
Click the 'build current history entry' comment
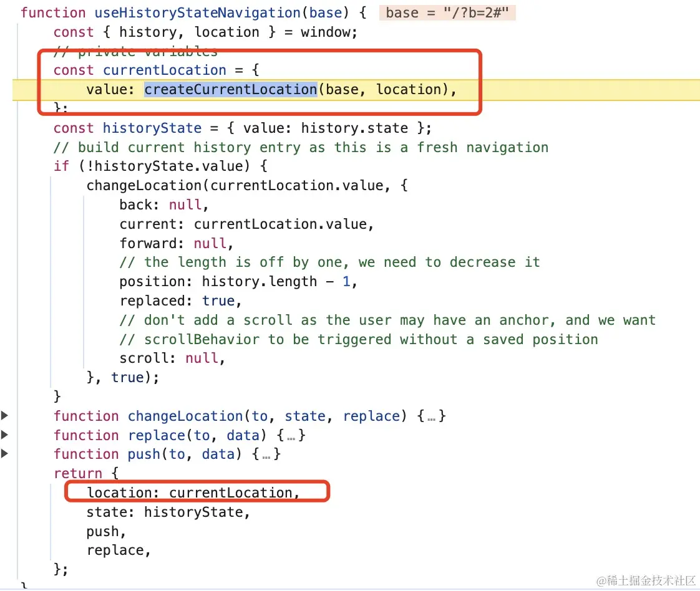301,148
